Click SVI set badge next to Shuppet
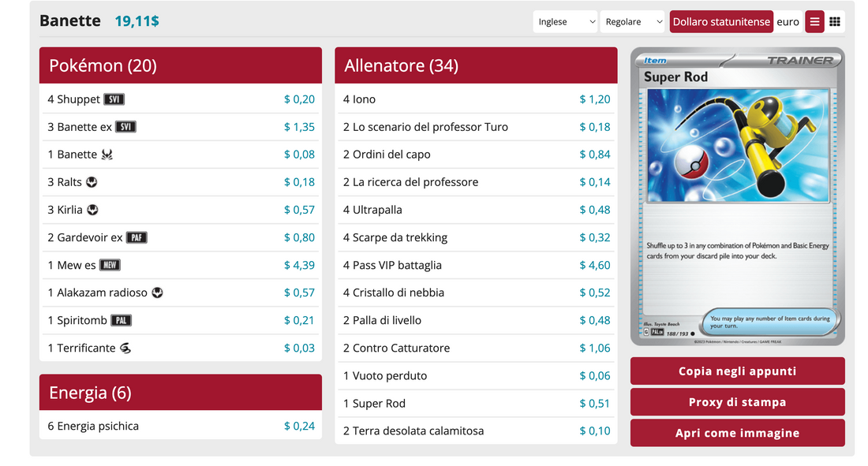This screenshot has height=466, width=868. click(x=114, y=99)
